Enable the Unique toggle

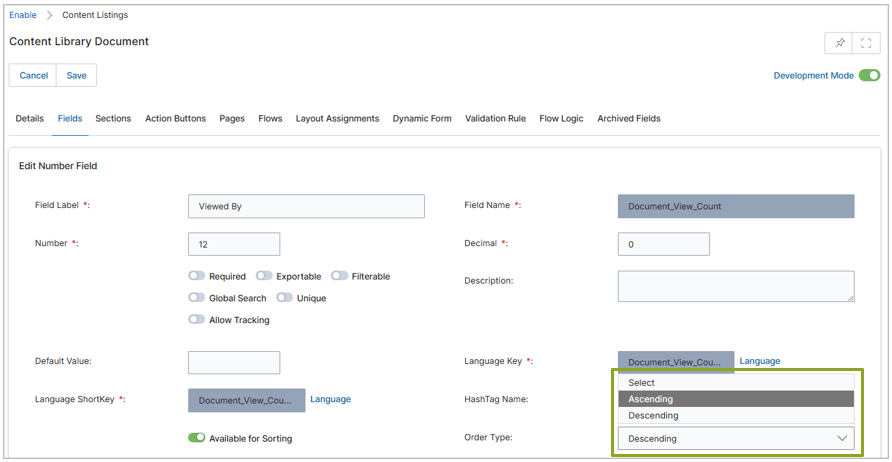click(x=284, y=298)
